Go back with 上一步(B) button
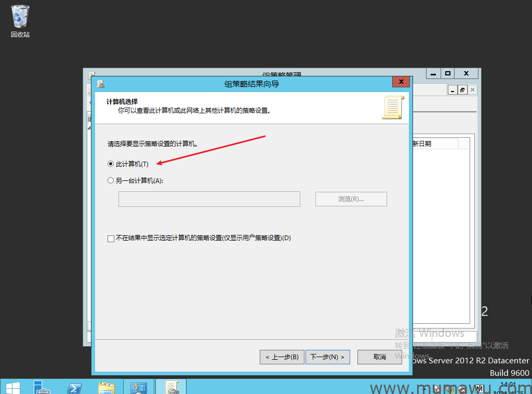This screenshot has height=394, width=532. tap(281, 357)
